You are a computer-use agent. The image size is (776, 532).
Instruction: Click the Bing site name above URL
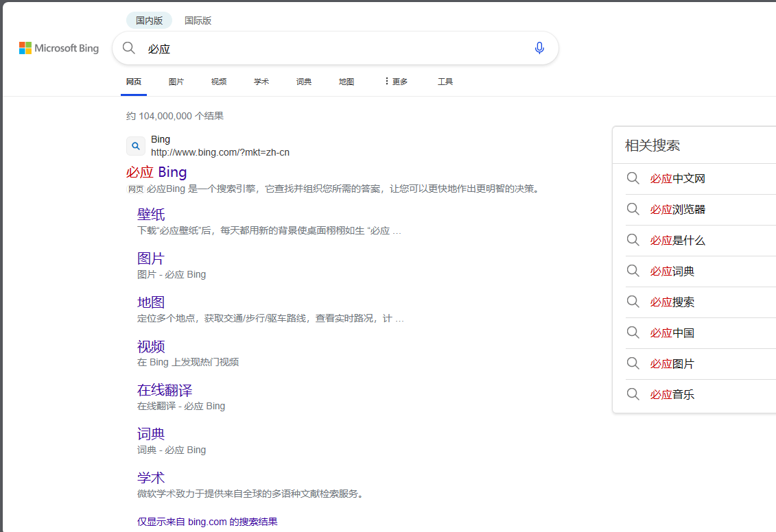[161, 139]
